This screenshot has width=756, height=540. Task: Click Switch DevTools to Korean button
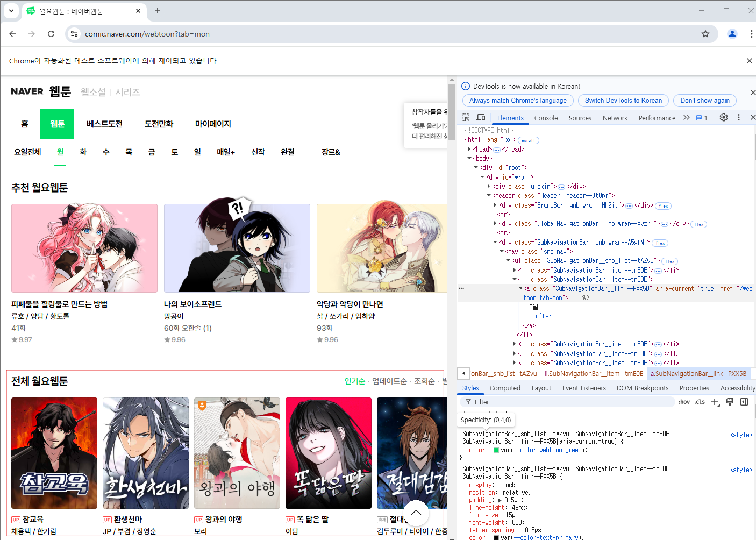(623, 101)
